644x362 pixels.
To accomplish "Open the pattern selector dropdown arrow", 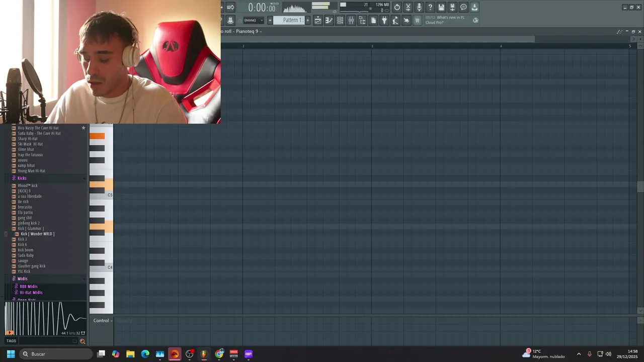I will [x=270, y=20].
